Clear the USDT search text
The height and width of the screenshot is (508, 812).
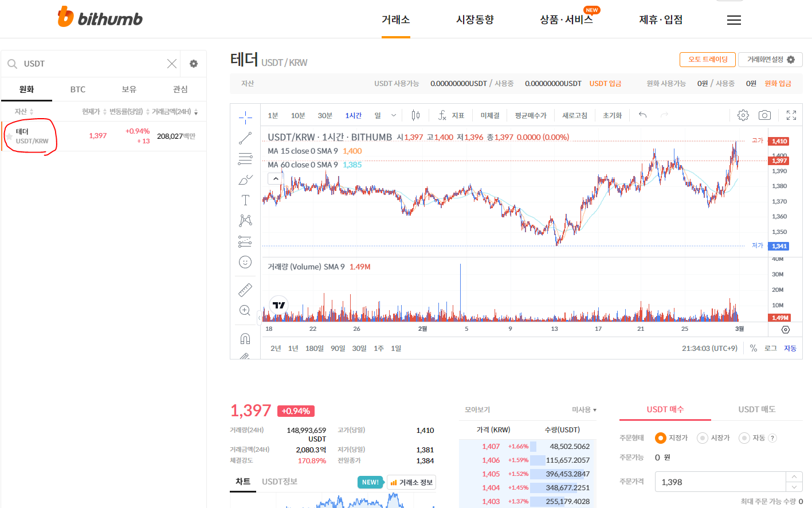click(x=171, y=64)
